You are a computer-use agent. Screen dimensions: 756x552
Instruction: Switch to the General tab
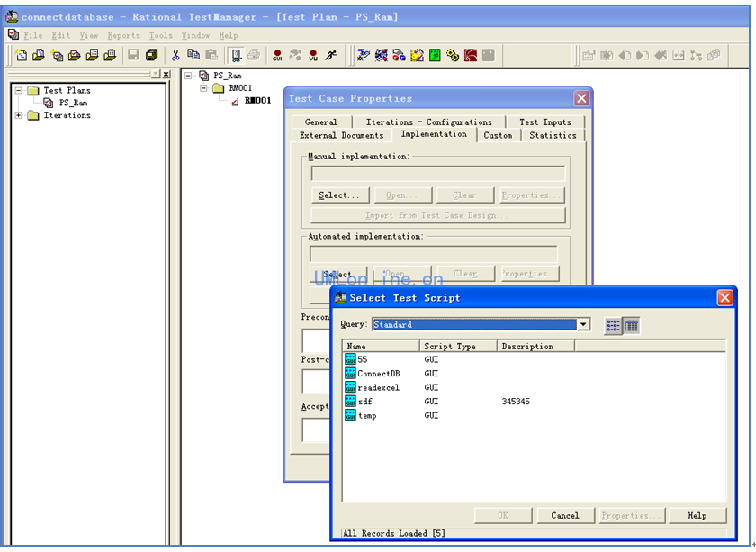[x=321, y=122]
